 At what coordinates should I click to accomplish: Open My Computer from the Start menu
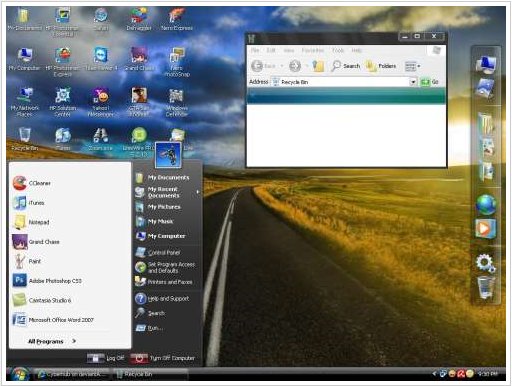(x=160, y=236)
